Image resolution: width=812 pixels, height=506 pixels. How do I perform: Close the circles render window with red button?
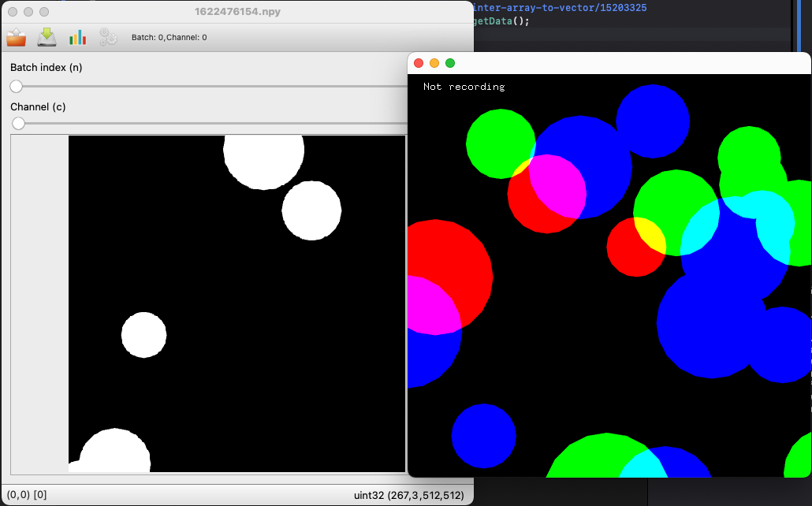point(419,63)
